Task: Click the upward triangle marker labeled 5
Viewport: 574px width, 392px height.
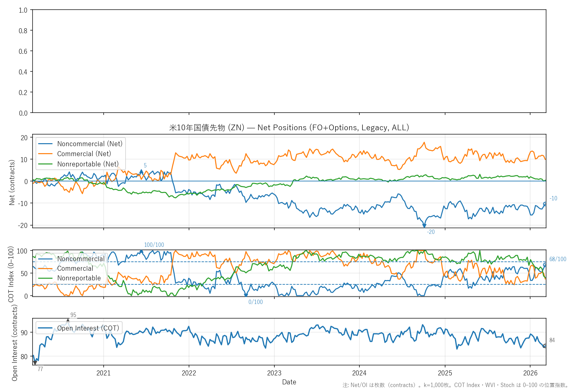Action: pyautogui.click(x=142, y=171)
